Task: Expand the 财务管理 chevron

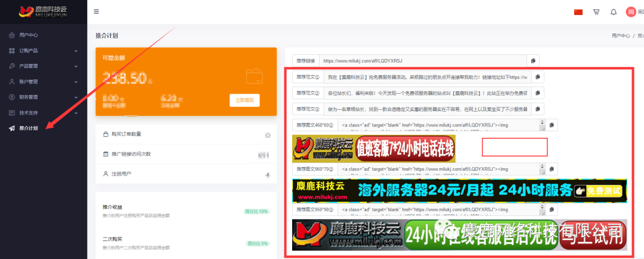Action: click(x=76, y=97)
